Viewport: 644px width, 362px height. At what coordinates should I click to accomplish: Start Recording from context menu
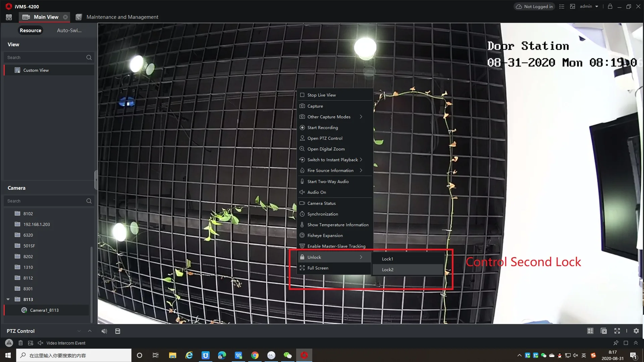pos(335,128)
